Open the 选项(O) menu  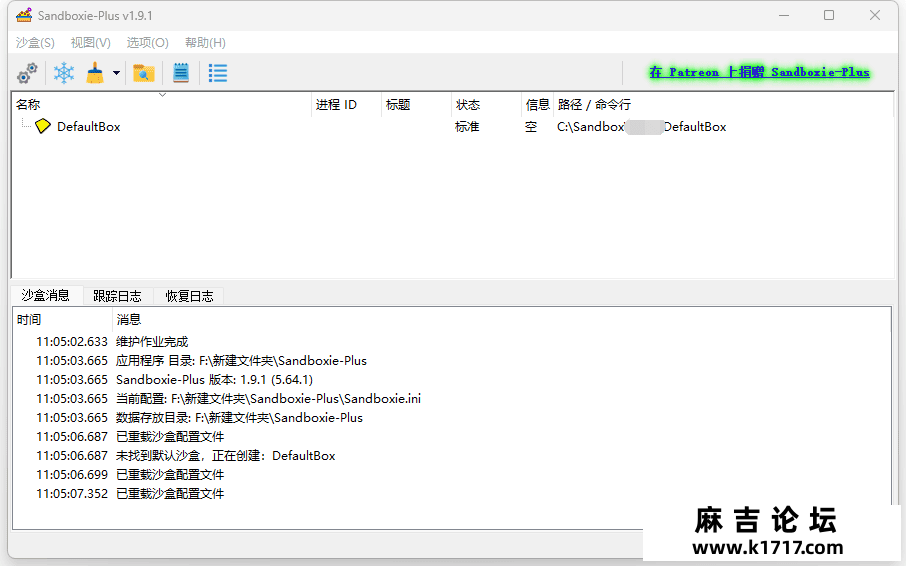(147, 43)
